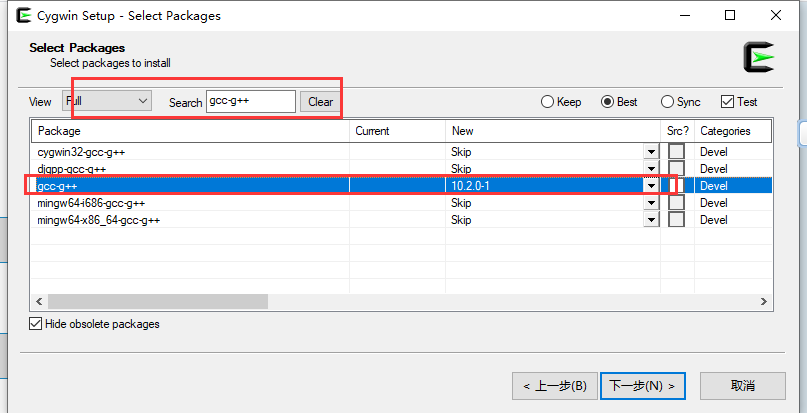Select the mingw64-x86_64-gcc-g++ package row
This screenshot has height=413, width=807.
401,220
